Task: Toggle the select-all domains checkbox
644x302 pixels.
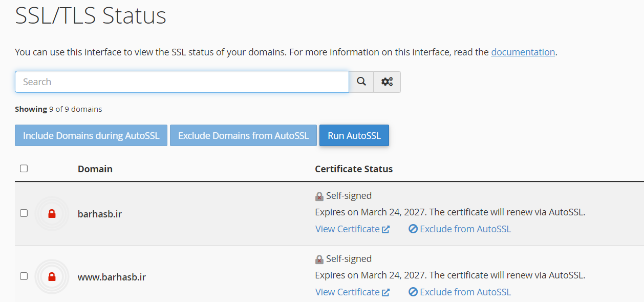Action: [x=24, y=169]
